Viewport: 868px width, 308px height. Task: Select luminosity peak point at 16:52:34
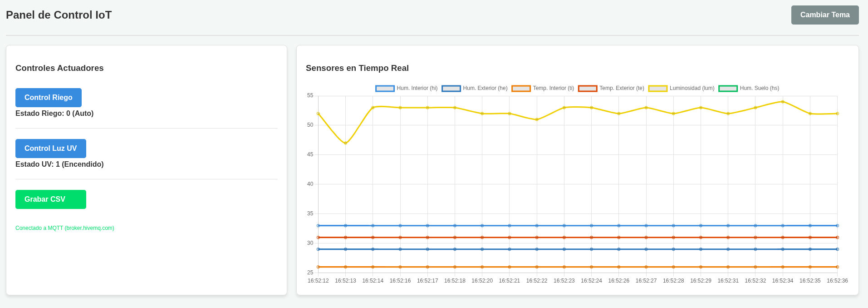[783, 102]
